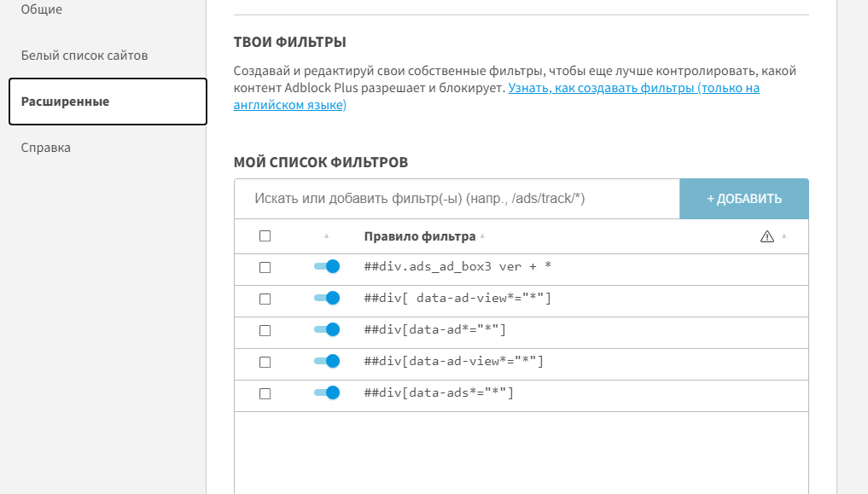Disable the ##div[data-ads*="*"] filter switch

click(327, 392)
